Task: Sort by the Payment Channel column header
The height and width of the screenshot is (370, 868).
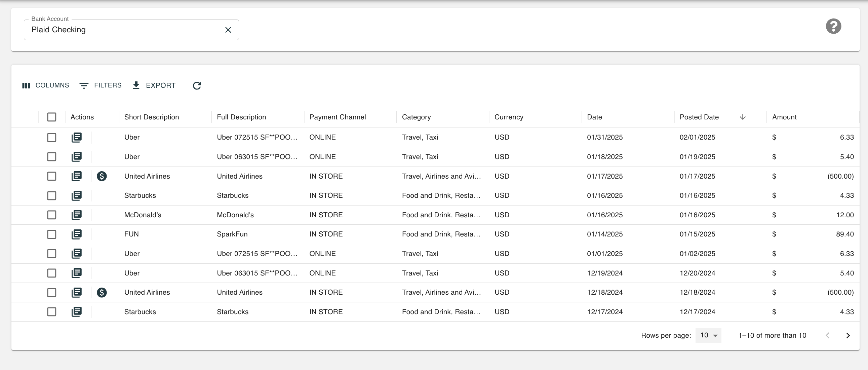Action: click(x=338, y=117)
